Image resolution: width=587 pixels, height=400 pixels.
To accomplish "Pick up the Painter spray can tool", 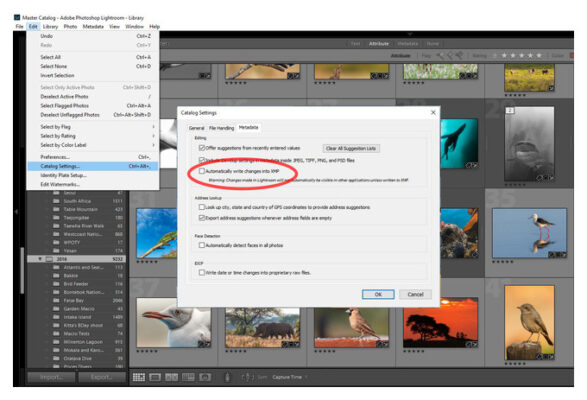I will pos(227,377).
